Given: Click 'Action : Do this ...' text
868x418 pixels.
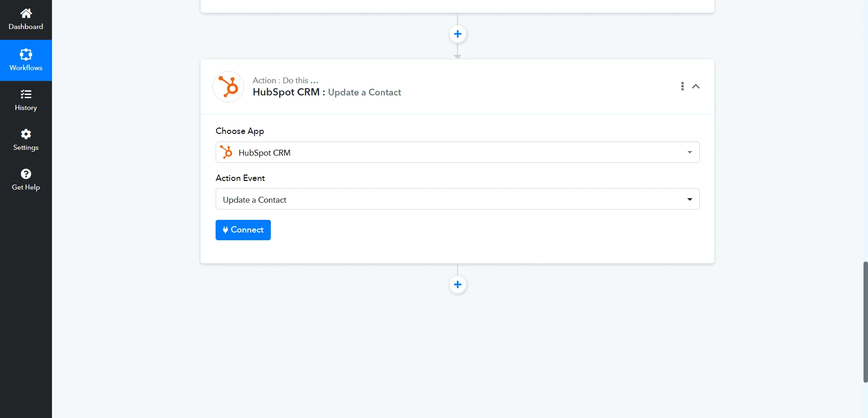Looking at the screenshot, I should (286, 81).
